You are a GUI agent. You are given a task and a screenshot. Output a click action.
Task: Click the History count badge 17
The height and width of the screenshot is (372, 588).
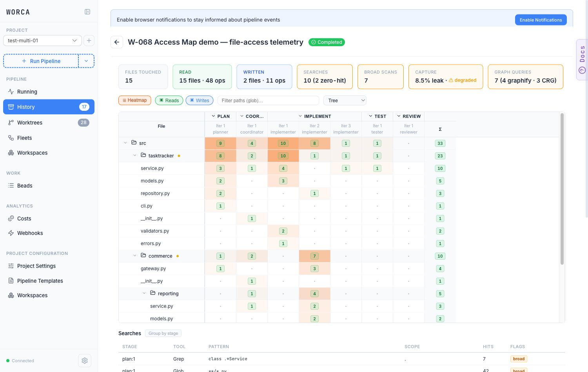(x=84, y=107)
